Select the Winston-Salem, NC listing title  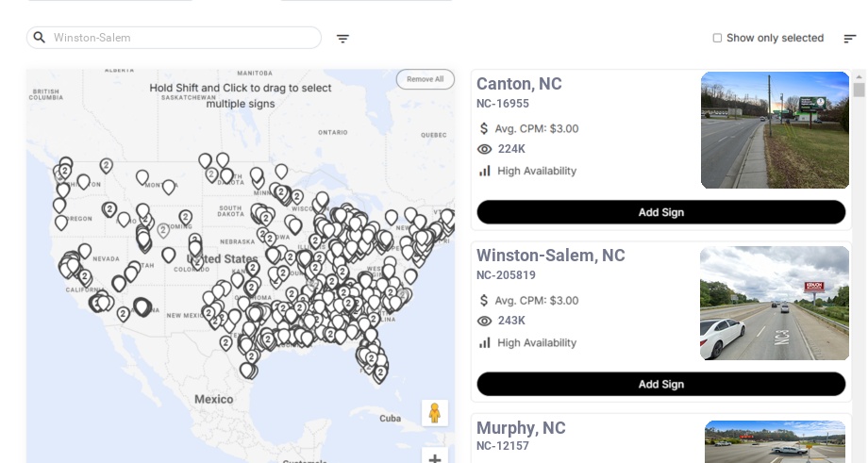tap(551, 256)
